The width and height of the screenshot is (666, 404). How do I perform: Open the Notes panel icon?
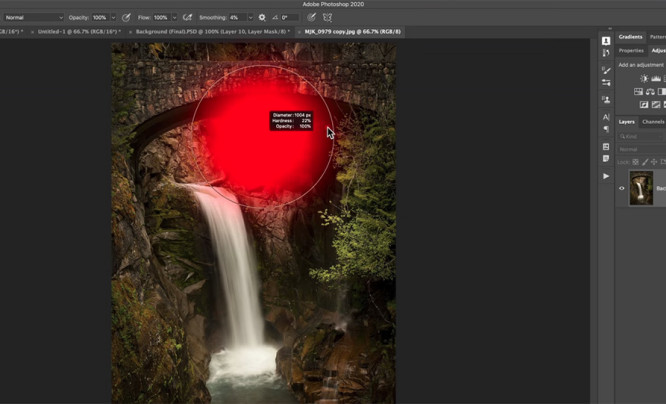(x=606, y=158)
